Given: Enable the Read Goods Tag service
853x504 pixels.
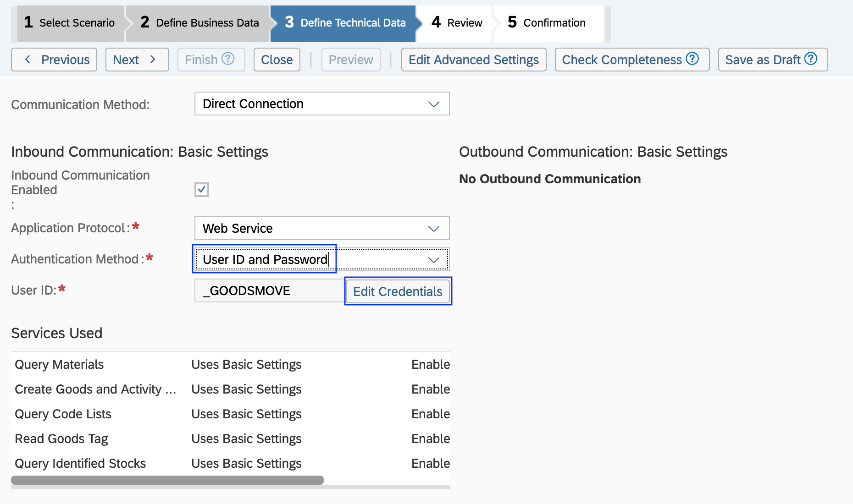Looking at the screenshot, I should pos(430,438).
